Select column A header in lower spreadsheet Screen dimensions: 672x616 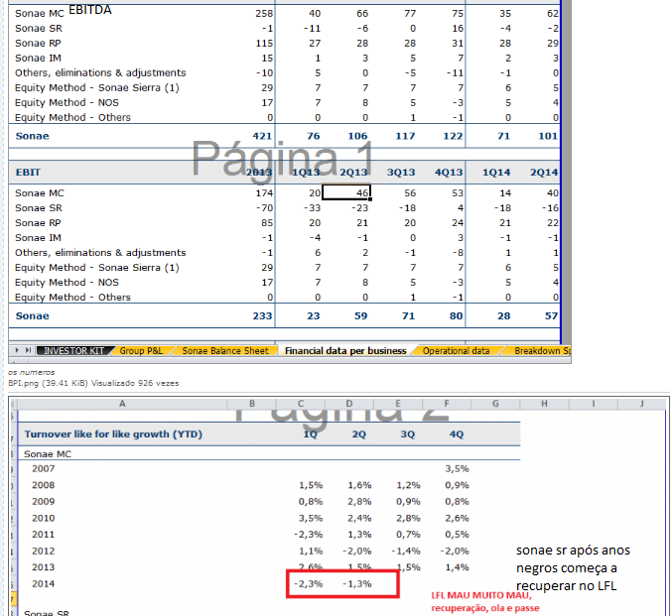tap(122, 404)
